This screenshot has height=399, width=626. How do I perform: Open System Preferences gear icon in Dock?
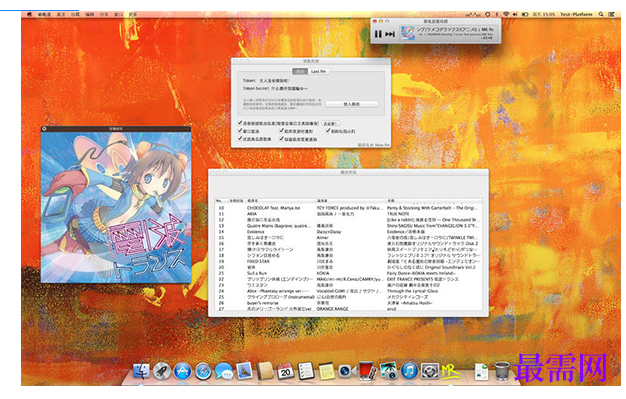click(430, 371)
